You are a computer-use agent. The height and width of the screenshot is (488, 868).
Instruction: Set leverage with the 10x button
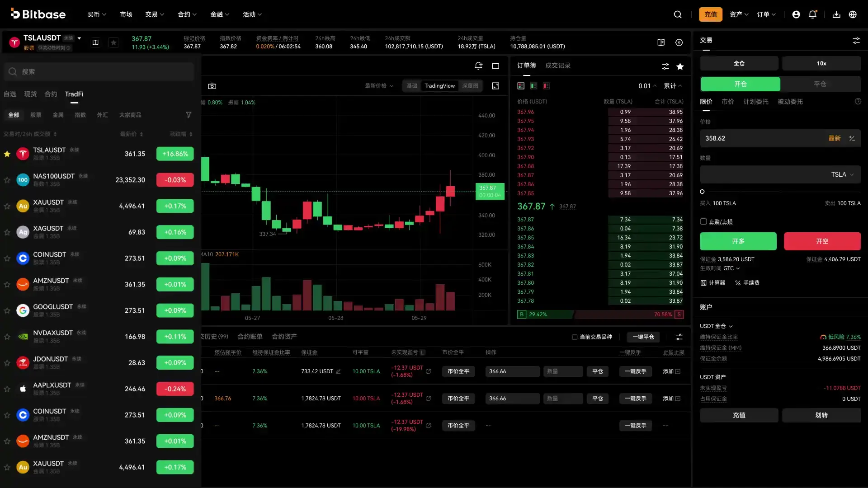(821, 63)
